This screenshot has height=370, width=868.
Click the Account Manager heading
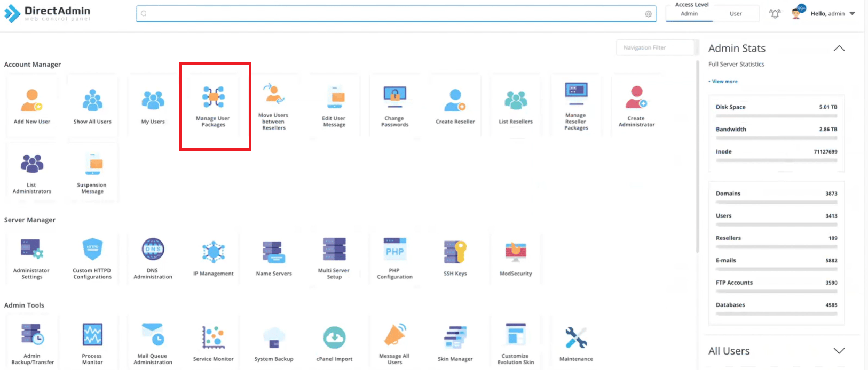click(33, 65)
